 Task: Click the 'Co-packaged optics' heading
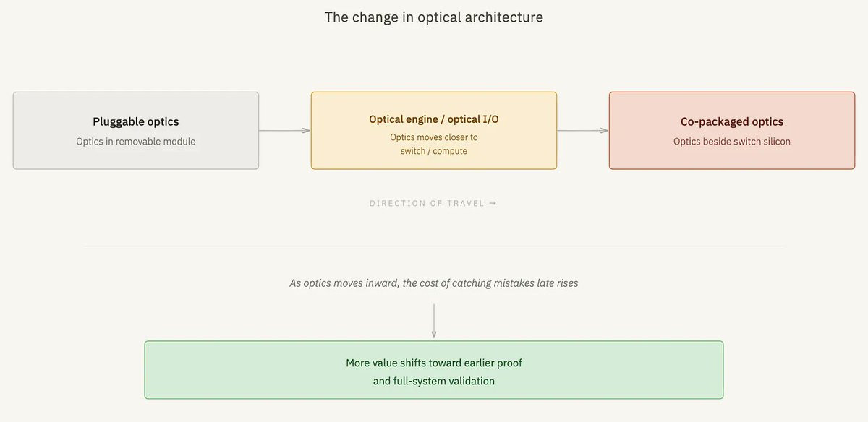[x=732, y=121]
